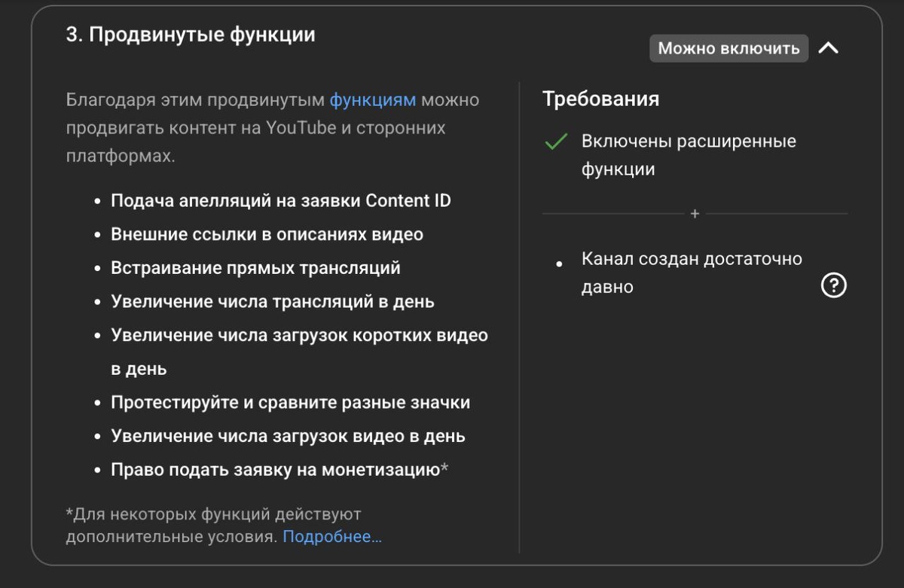
Task: Open the help icon next to channel age requirement
Action: tap(834, 285)
